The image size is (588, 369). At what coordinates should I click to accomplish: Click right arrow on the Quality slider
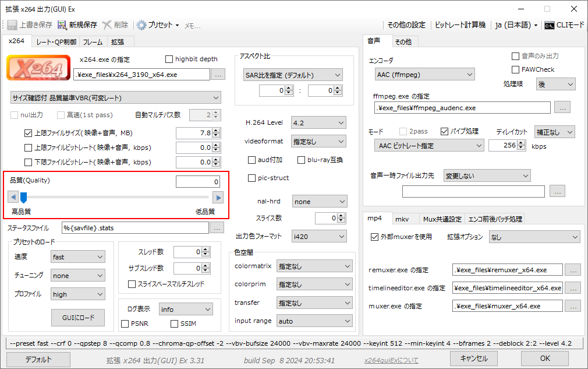218,198
